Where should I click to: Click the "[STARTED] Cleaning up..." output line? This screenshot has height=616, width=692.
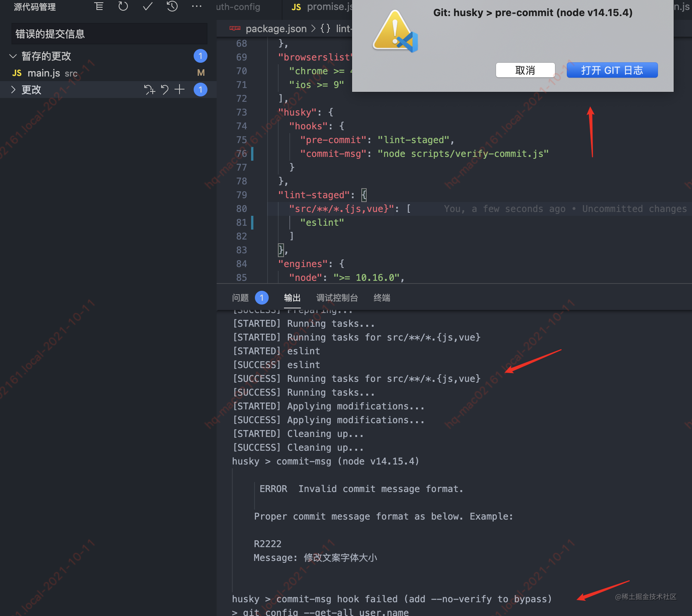[x=298, y=434]
